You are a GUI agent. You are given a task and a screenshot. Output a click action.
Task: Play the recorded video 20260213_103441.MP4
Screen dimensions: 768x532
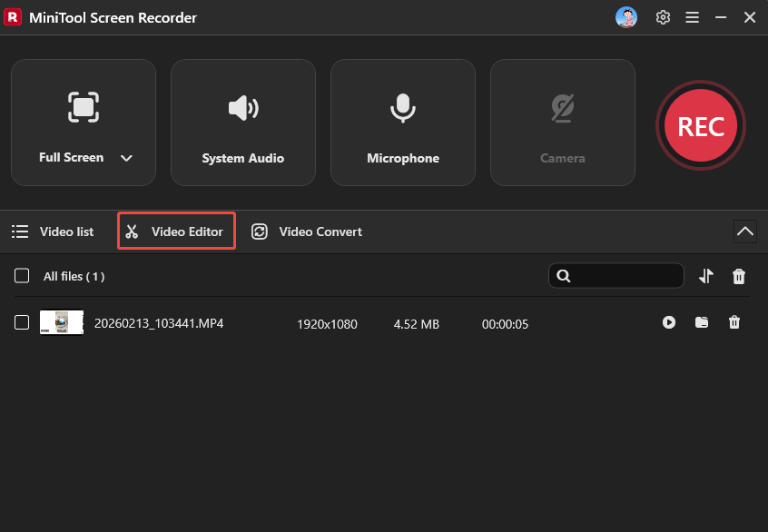[669, 322]
